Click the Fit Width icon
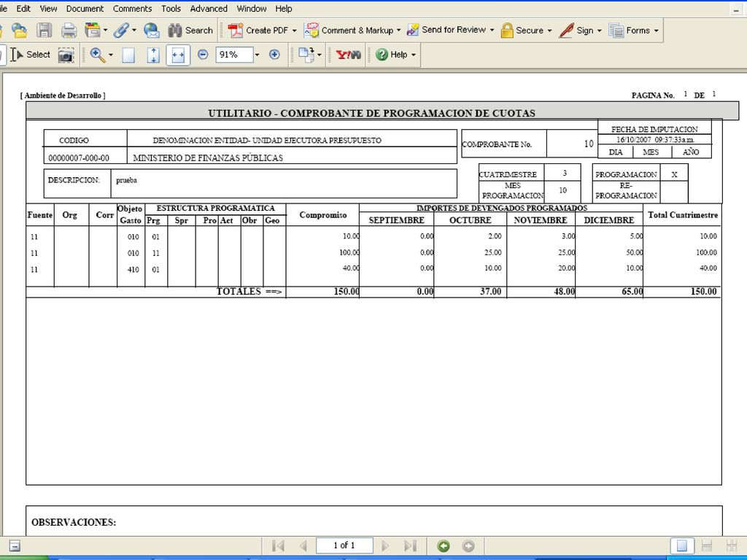This screenshot has width=747, height=560. (178, 55)
